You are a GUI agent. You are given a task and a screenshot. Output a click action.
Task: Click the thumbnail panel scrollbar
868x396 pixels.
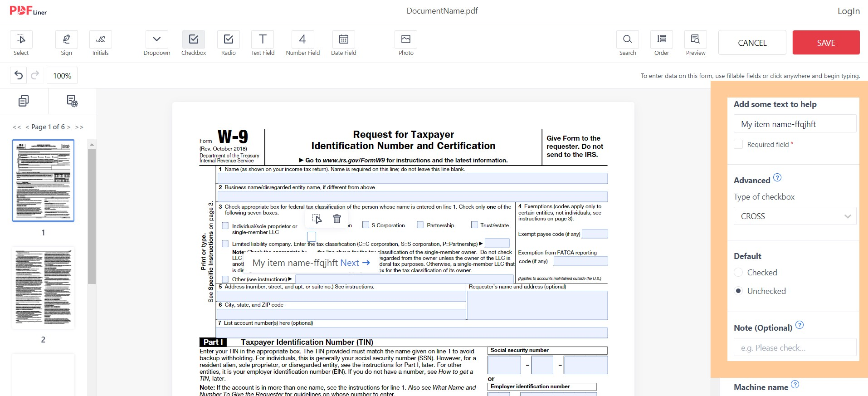click(x=92, y=216)
